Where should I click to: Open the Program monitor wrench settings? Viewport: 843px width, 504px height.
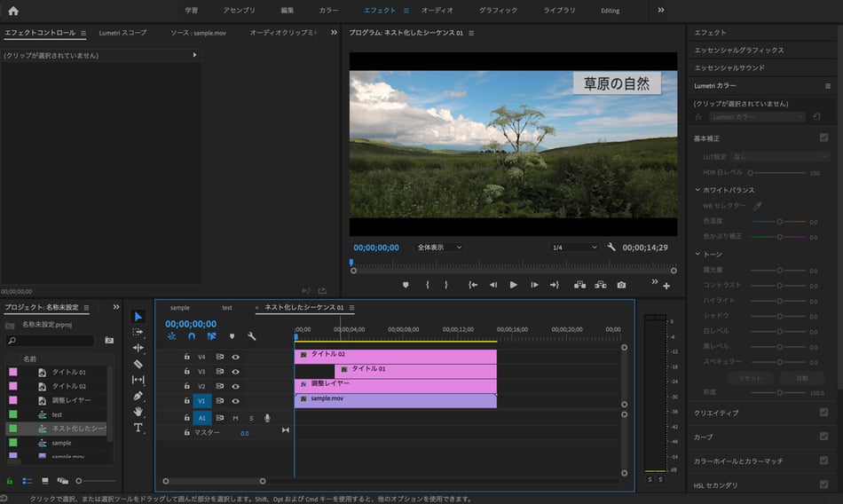(611, 248)
